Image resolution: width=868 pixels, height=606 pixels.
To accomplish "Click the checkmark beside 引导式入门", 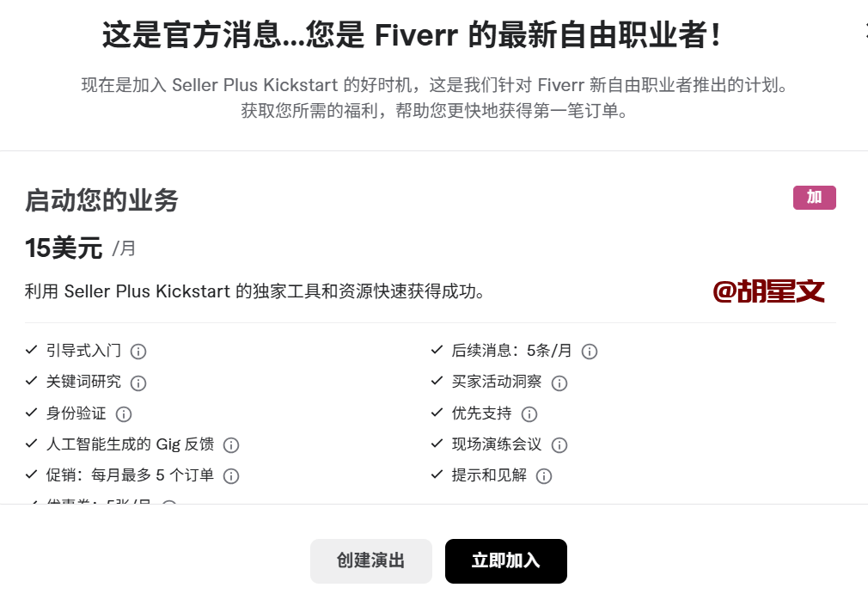I will (29, 351).
